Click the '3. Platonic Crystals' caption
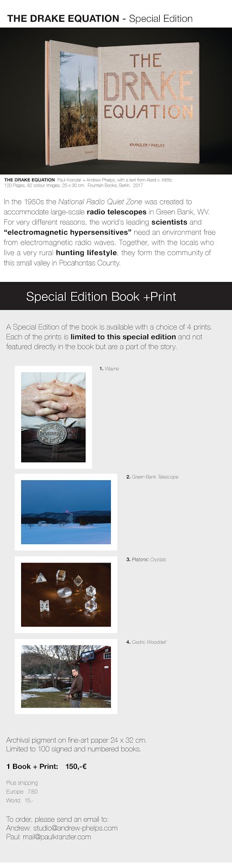The width and height of the screenshot is (232, 868). 146,559
